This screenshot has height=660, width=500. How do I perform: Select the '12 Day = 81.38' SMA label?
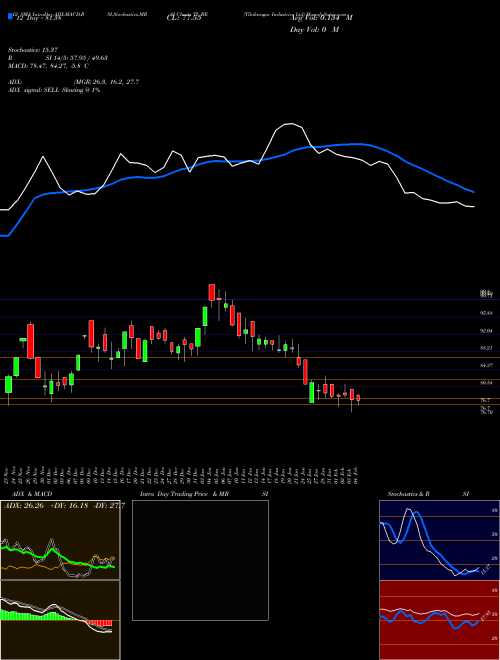pyautogui.click(x=38, y=18)
